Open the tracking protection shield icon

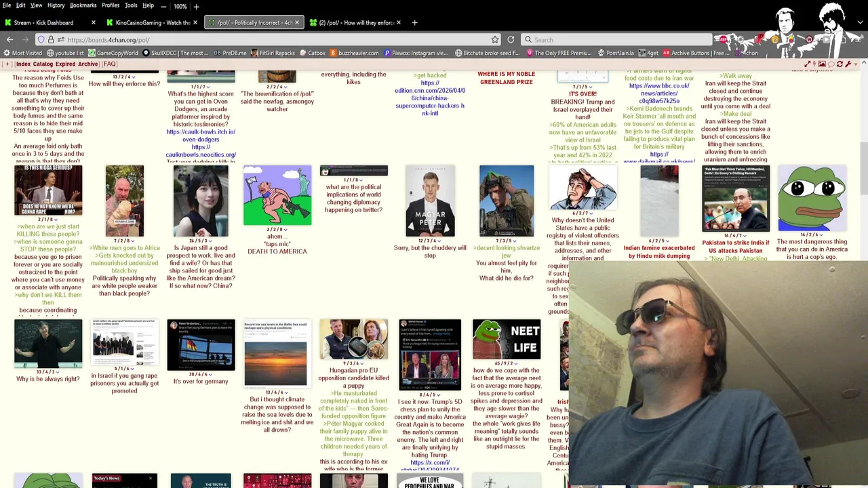[x=41, y=39]
